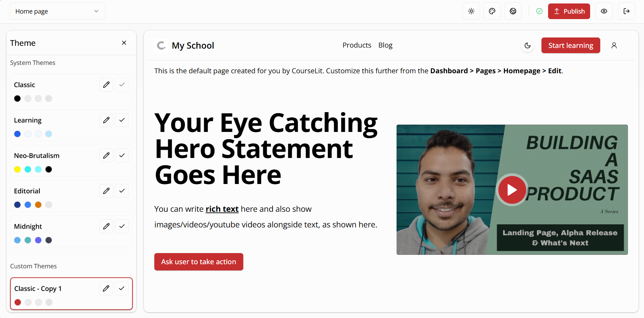Apply the Midnight theme with checkmark

[x=122, y=226]
